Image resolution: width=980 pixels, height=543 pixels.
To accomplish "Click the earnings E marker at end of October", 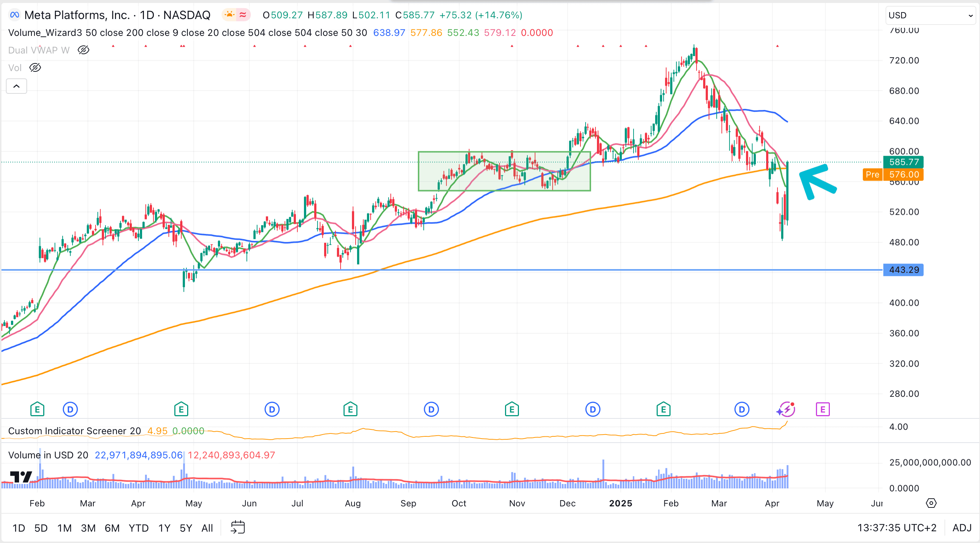I will click(512, 409).
